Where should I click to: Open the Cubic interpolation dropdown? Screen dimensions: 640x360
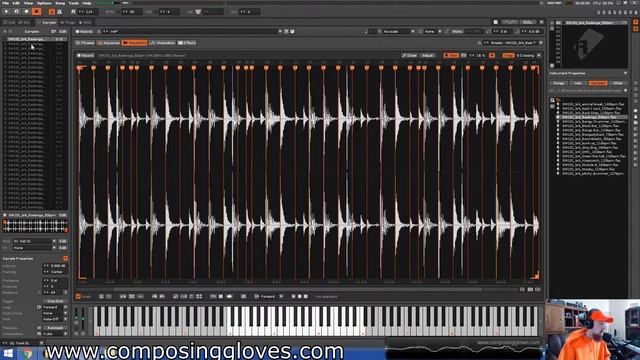click(x=55, y=334)
